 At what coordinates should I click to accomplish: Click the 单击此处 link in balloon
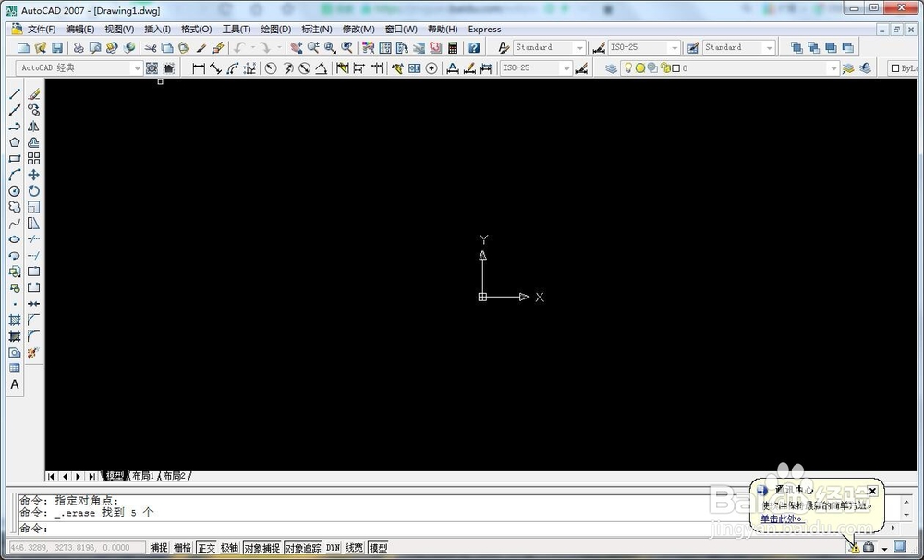click(782, 518)
